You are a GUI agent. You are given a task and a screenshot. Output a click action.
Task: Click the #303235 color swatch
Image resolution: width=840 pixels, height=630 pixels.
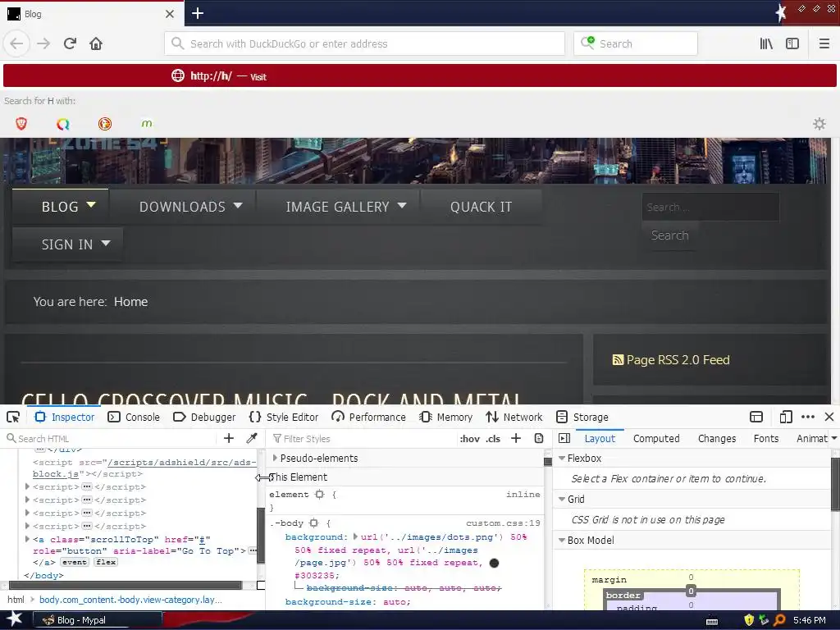tap(494, 563)
